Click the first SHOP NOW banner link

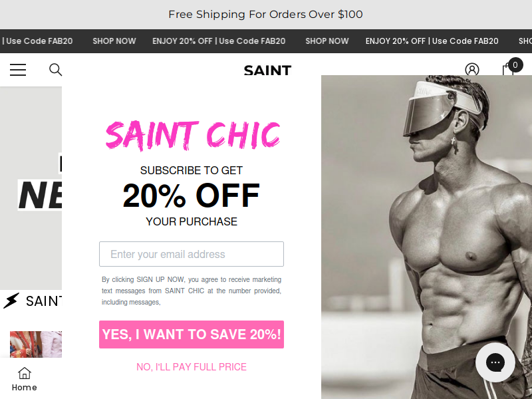point(114,41)
